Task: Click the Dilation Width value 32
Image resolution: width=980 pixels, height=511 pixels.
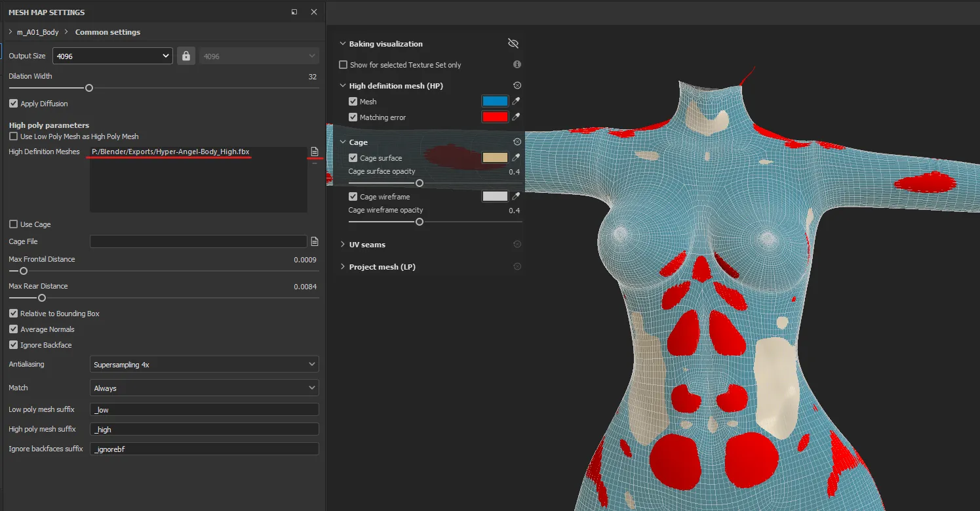Action: coord(313,76)
